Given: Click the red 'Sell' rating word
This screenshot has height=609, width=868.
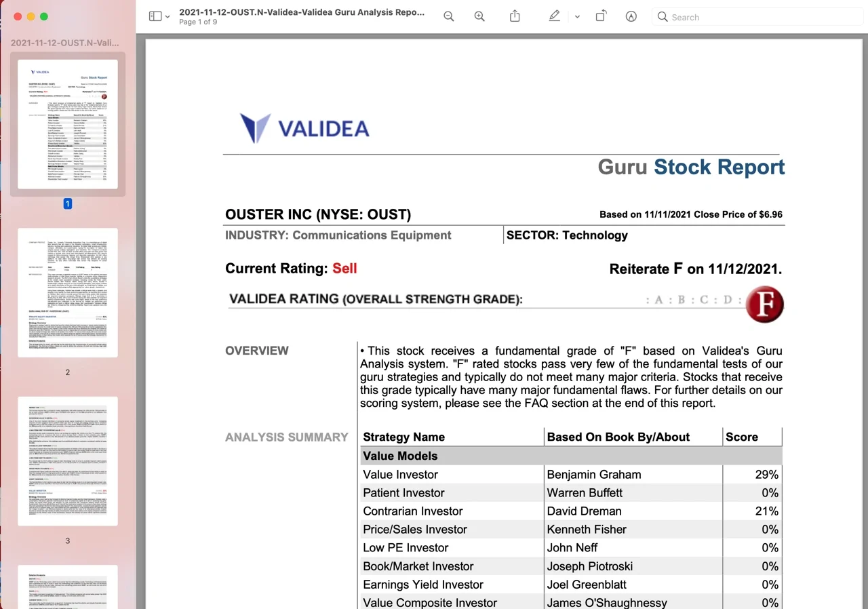Looking at the screenshot, I should [344, 269].
